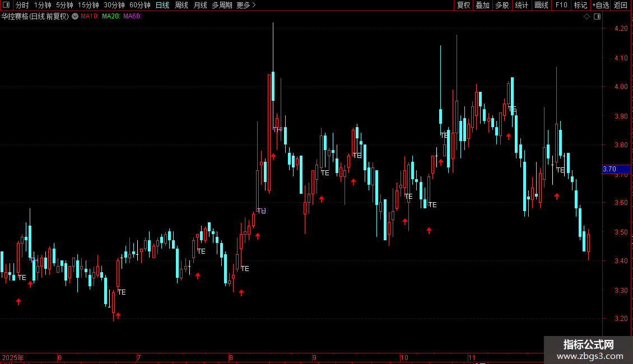633x364 pixels.
Task: Switch to 周线 weekly chart
Action: (x=181, y=5)
